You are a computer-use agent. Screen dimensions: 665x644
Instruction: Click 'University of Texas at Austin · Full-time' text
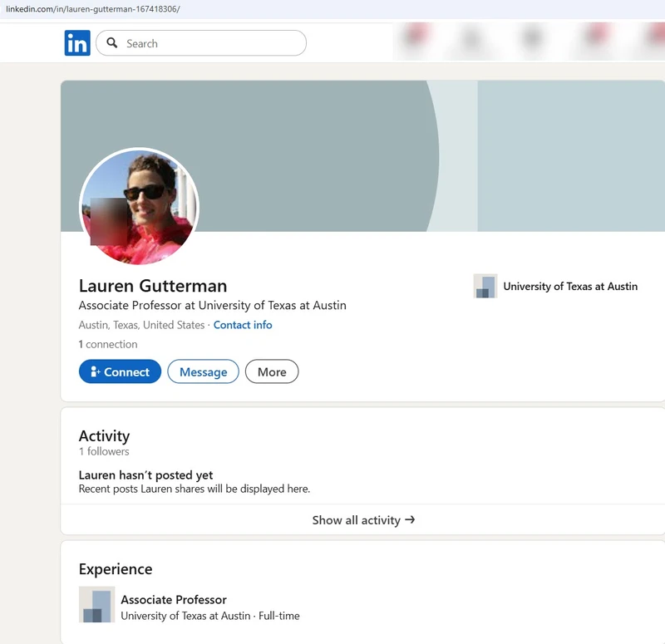click(x=210, y=616)
